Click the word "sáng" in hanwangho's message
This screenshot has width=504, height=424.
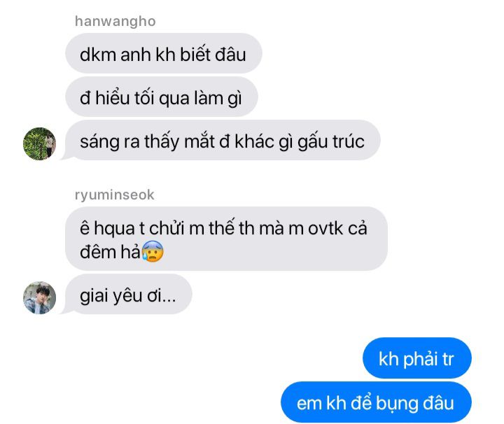point(99,142)
